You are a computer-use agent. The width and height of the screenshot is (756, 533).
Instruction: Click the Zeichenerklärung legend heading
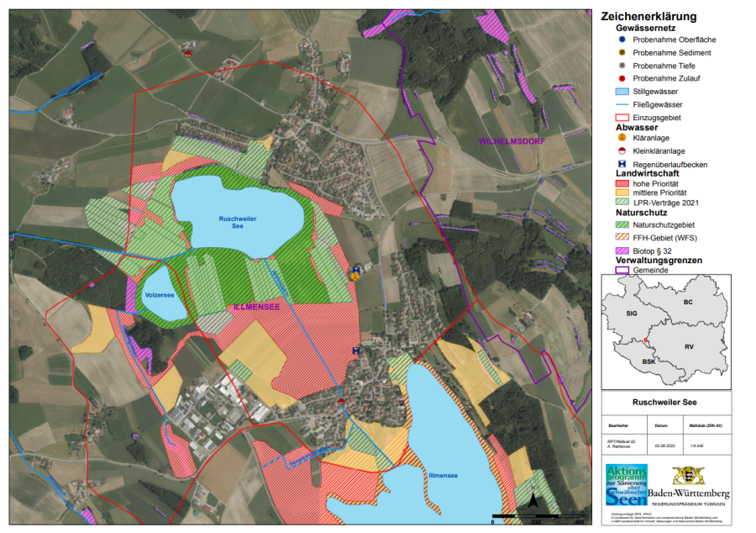coord(648,17)
